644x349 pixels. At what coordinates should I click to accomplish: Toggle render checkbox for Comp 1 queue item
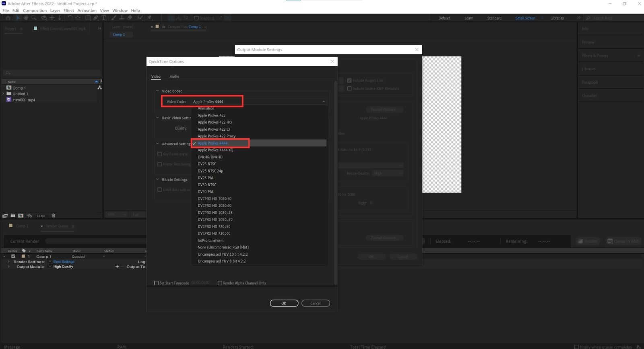(x=13, y=256)
